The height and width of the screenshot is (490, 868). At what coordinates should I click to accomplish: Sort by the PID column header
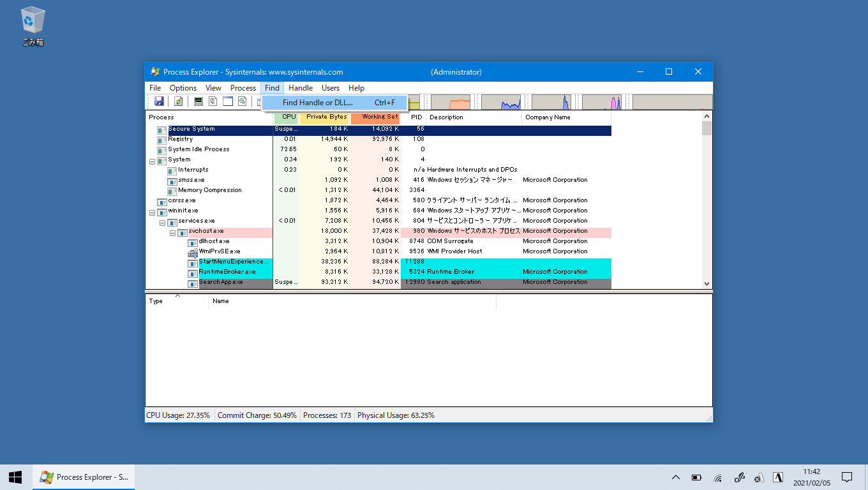[414, 117]
